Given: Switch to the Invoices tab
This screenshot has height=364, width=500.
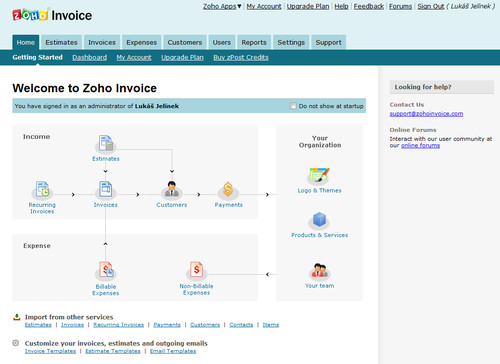Looking at the screenshot, I should click(x=102, y=42).
